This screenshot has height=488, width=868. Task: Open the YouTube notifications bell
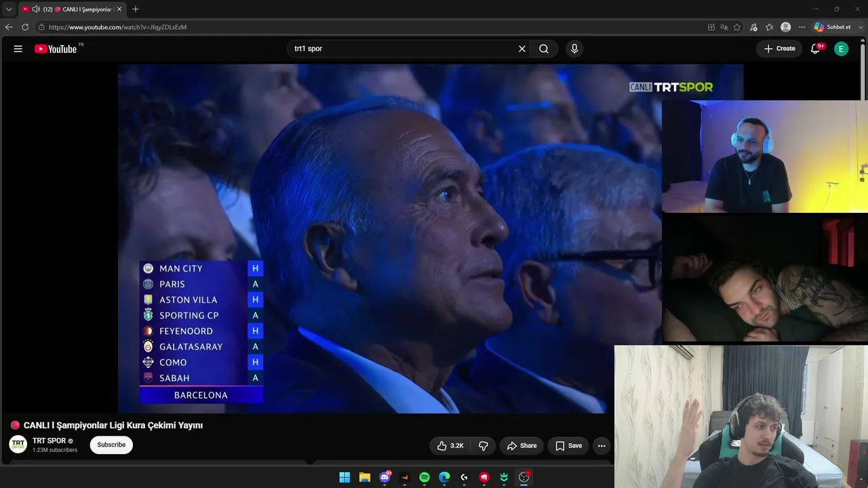tap(816, 49)
